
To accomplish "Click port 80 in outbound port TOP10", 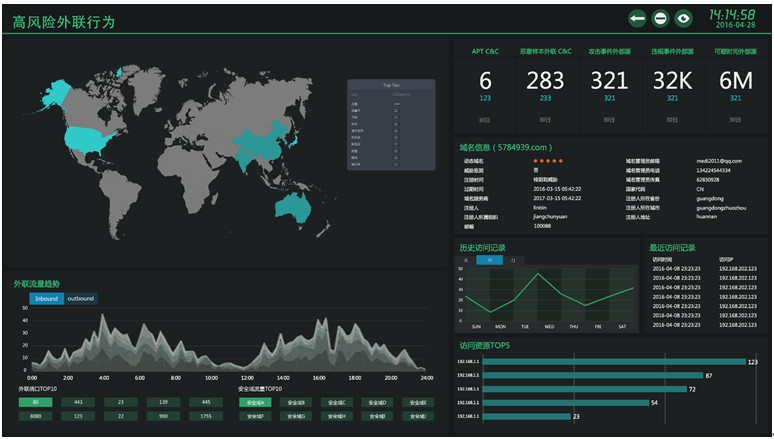I will (35, 402).
